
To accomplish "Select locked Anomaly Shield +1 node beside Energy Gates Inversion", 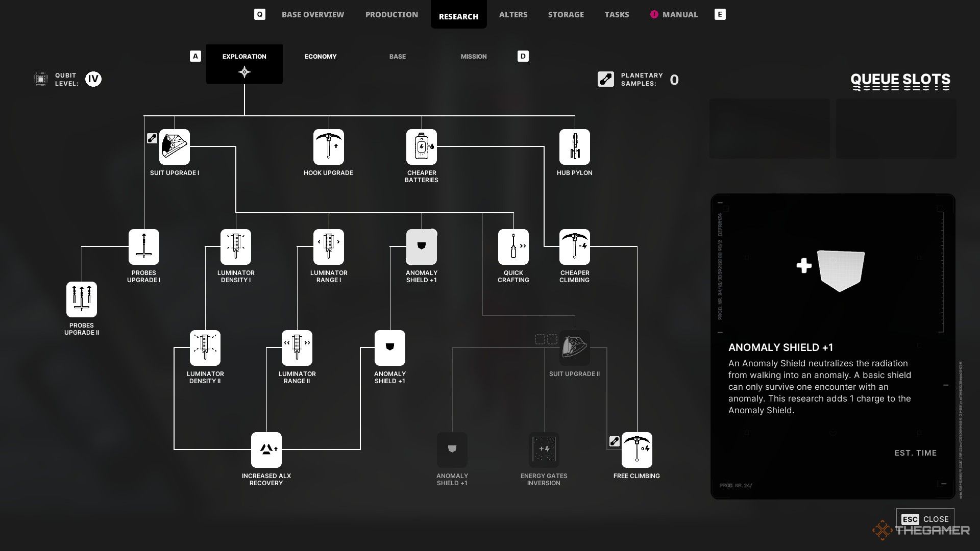I will tap(452, 450).
